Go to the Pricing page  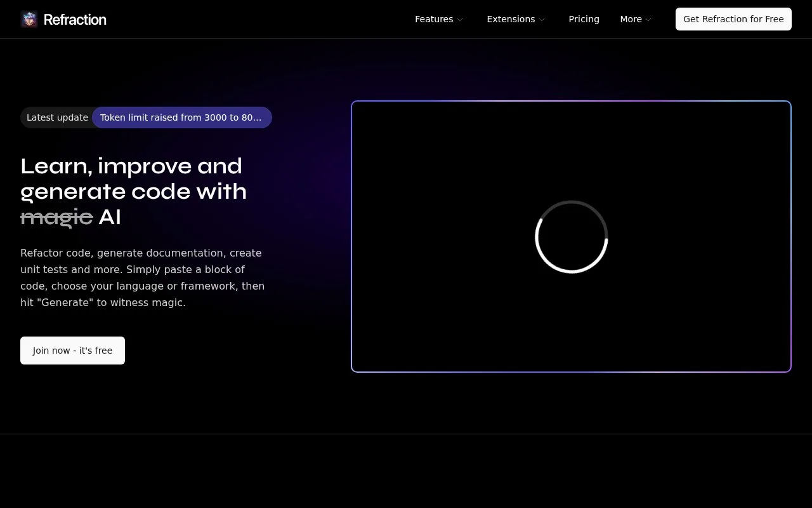tap(584, 19)
